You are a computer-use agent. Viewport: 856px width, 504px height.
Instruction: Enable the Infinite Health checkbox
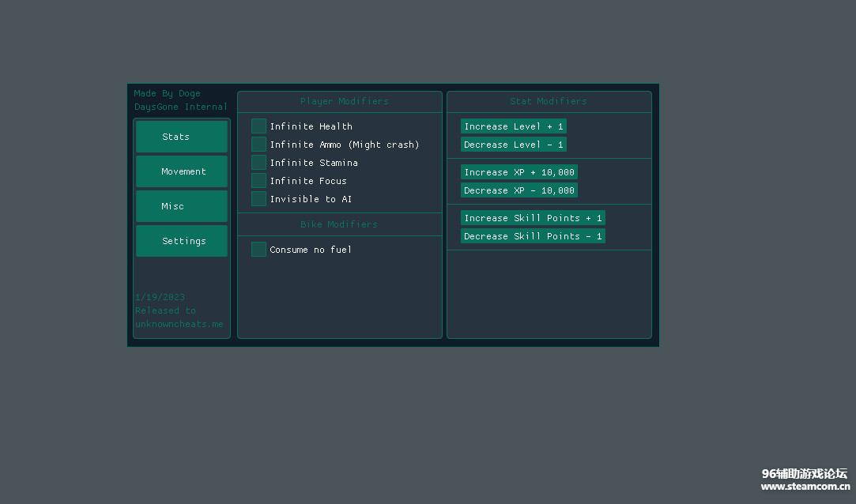[258, 126]
